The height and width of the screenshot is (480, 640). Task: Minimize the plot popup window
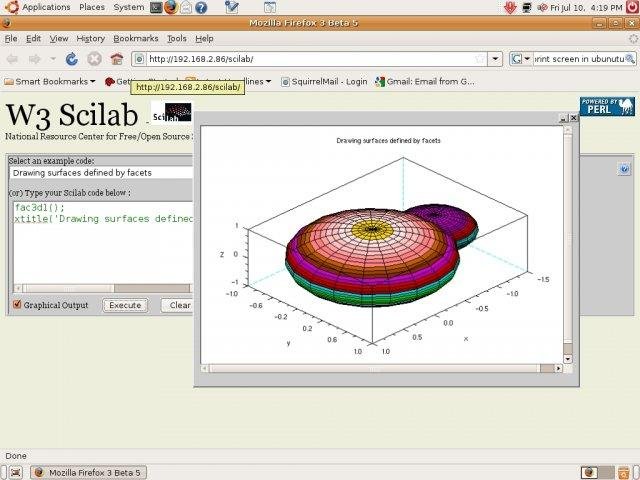[563, 118]
